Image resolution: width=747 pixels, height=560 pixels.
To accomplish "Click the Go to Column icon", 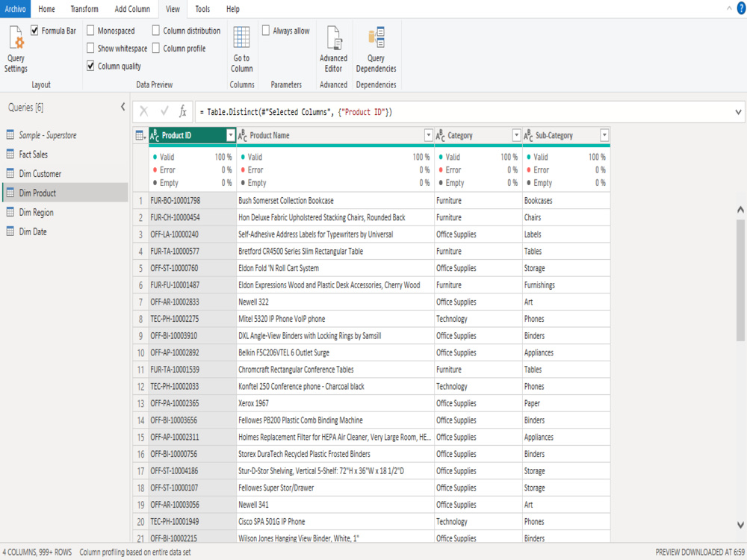I will (x=241, y=37).
